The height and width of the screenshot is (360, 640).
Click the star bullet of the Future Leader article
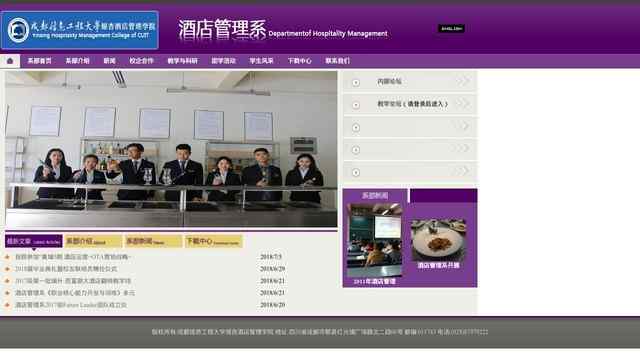pyautogui.click(x=7, y=305)
